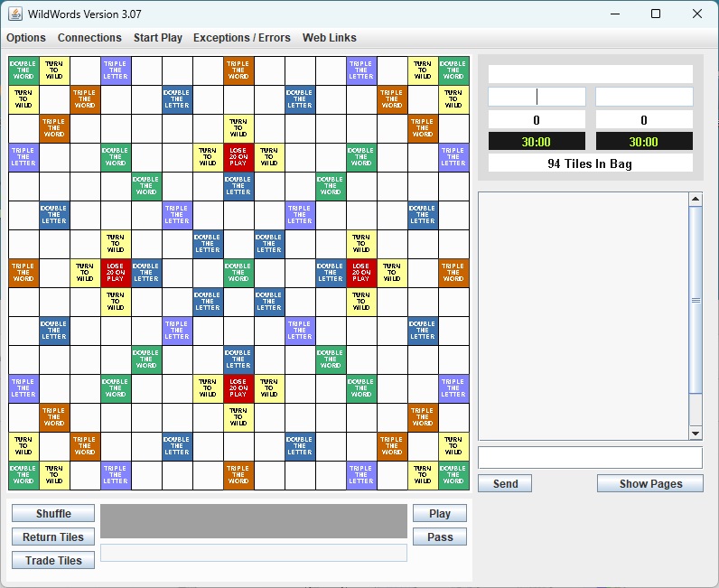Click the right player name field
Viewport: 719px width, 588px height.
644,97
